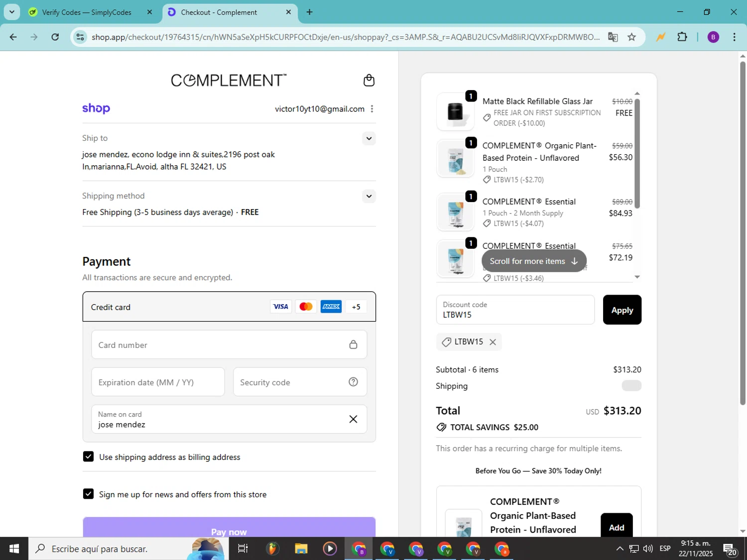This screenshot has height=560, width=747.
Task: Click the Windows search box
Action: click(x=128, y=549)
